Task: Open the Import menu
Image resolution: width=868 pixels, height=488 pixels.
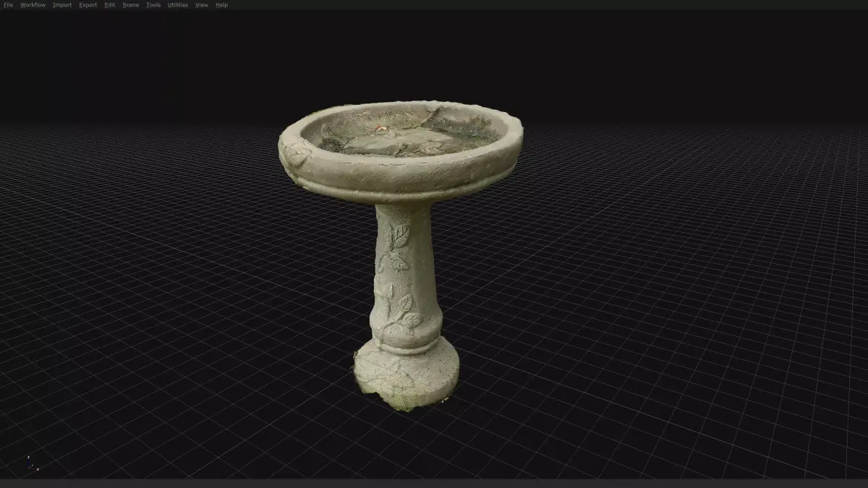Action: point(62,5)
